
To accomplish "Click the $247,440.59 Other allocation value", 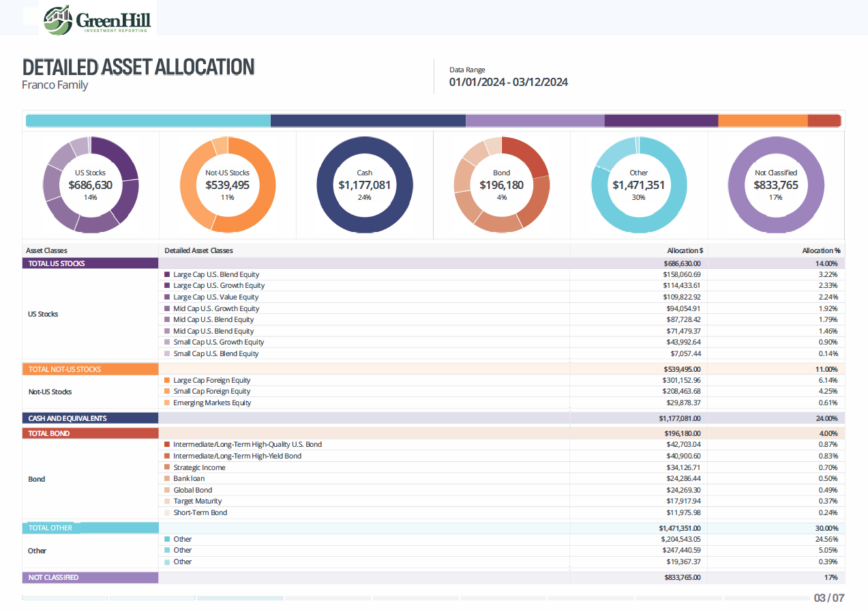I will (682, 550).
